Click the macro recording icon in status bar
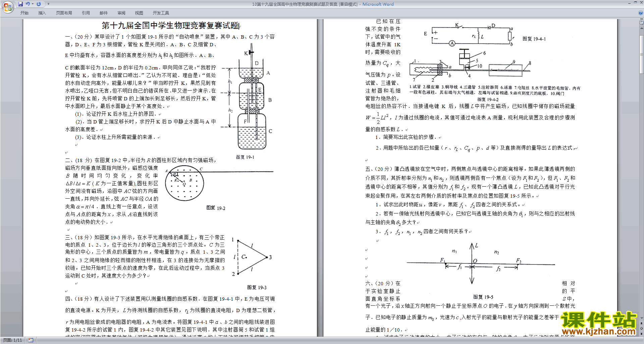The image size is (644, 344). [31, 340]
